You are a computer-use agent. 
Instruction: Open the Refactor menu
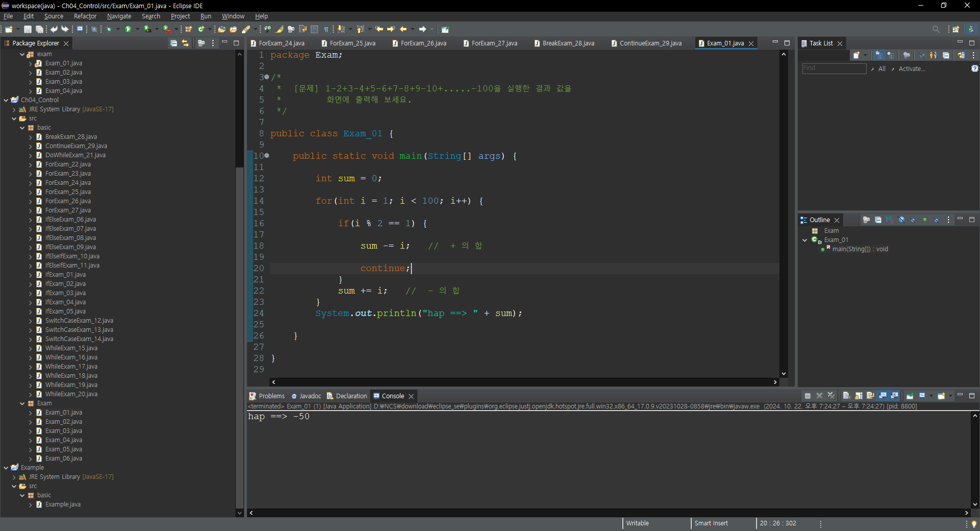tap(85, 16)
